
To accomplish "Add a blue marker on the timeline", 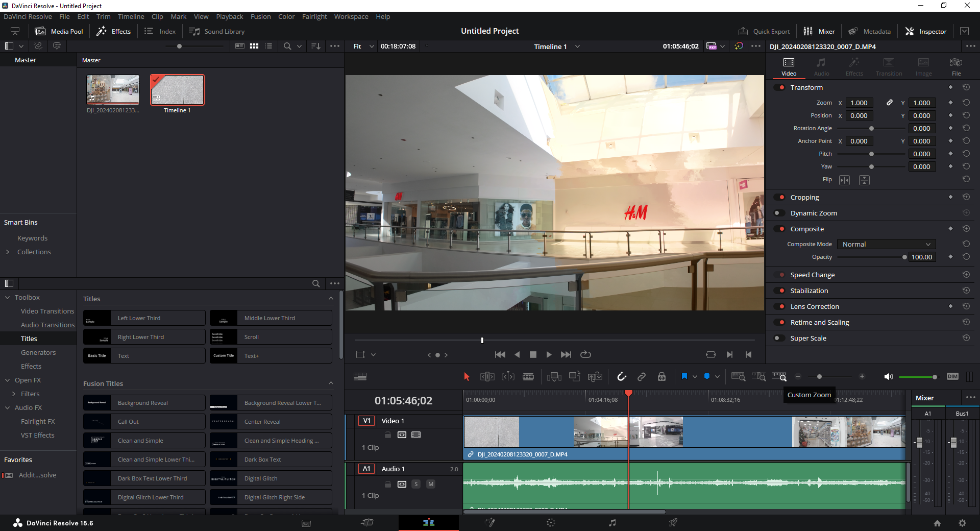I will pyautogui.click(x=707, y=376).
